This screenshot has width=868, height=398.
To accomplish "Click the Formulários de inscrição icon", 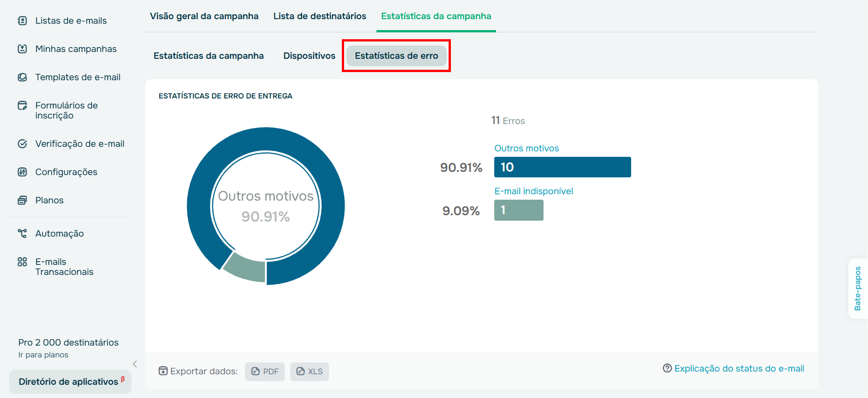I will point(22,106).
